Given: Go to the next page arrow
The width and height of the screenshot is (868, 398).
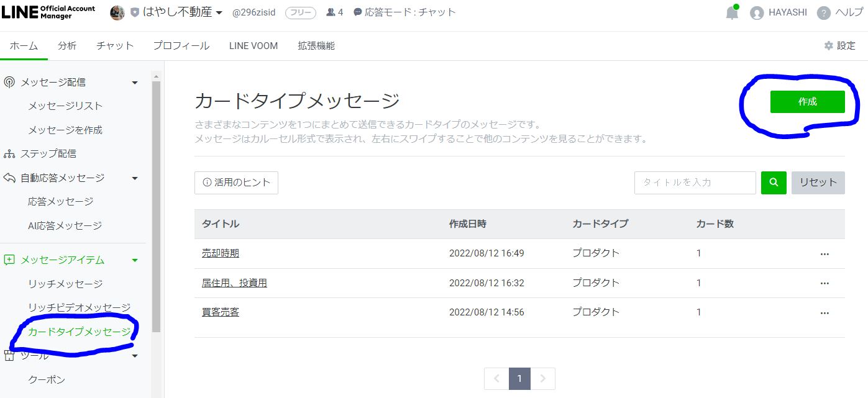Looking at the screenshot, I should coord(543,379).
